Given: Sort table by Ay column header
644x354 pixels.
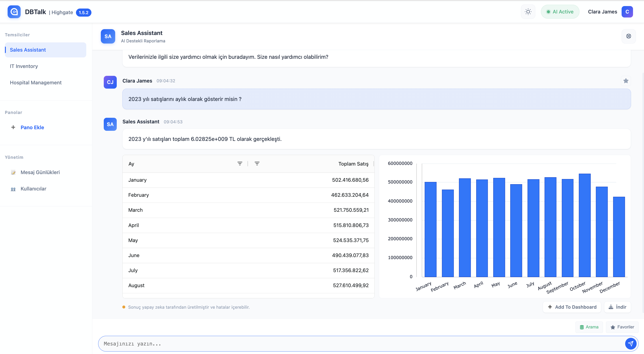Looking at the screenshot, I should [131, 164].
